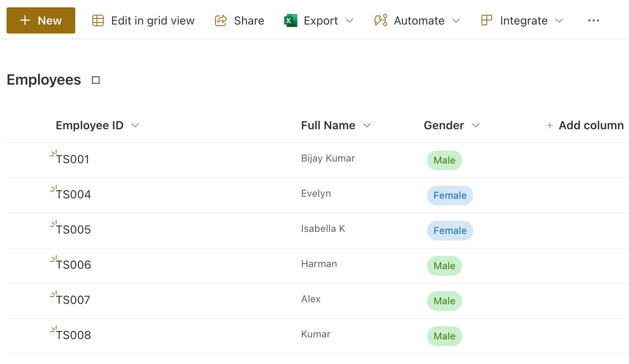Click the Edit in grid view icon
Image resolution: width=629 pixels, height=364 pixels.
click(98, 20)
